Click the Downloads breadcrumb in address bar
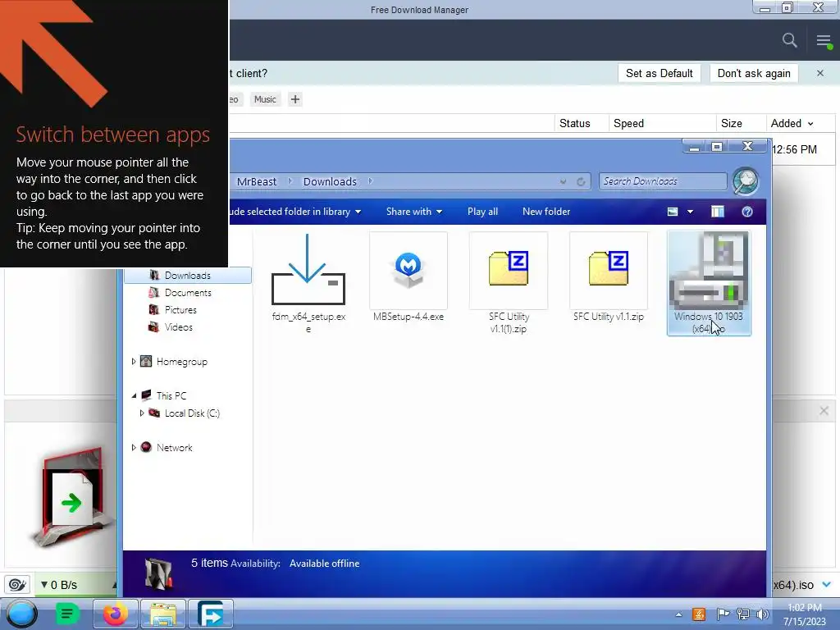This screenshot has width=840, height=630. point(330,181)
